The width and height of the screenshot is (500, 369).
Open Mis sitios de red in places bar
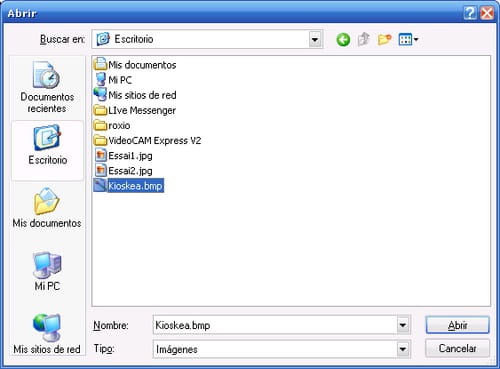47,334
